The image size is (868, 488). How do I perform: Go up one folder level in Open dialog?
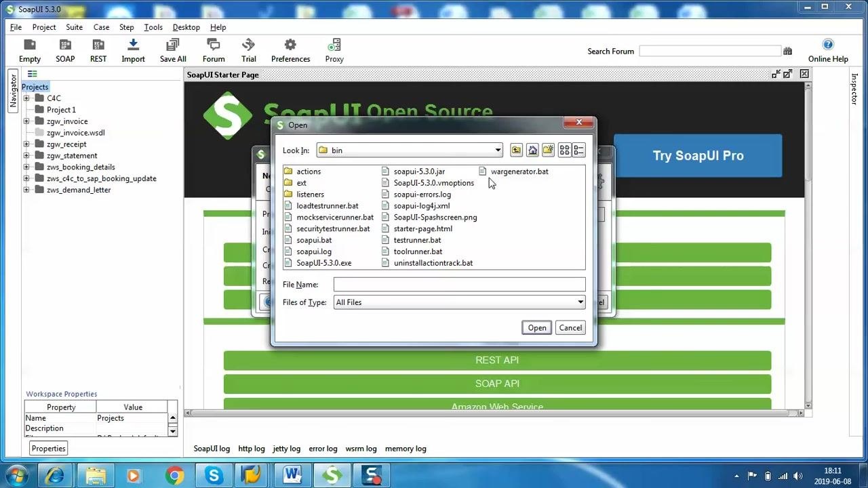[x=516, y=150]
